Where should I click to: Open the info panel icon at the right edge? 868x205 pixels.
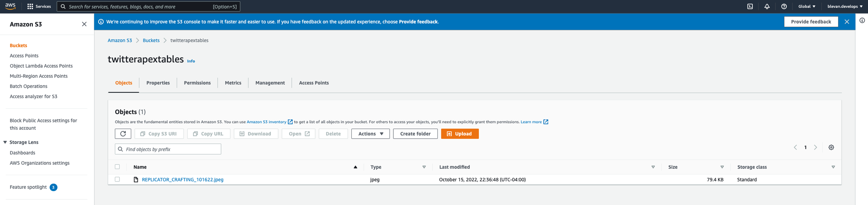(x=862, y=20)
